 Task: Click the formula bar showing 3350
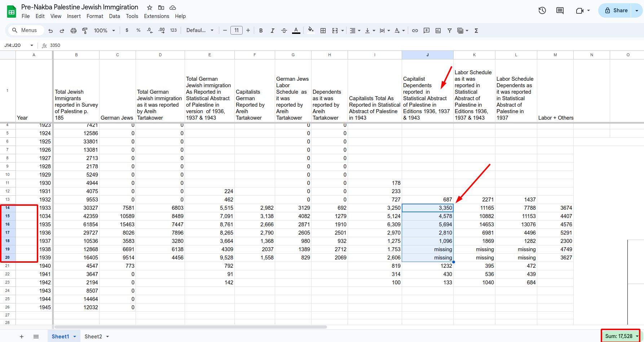point(343,45)
